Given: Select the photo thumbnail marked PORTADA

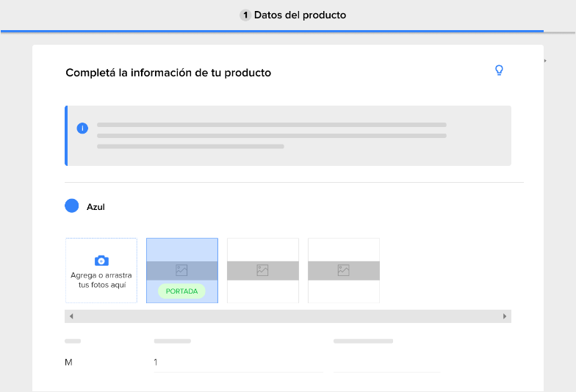Looking at the screenshot, I should click(x=182, y=270).
